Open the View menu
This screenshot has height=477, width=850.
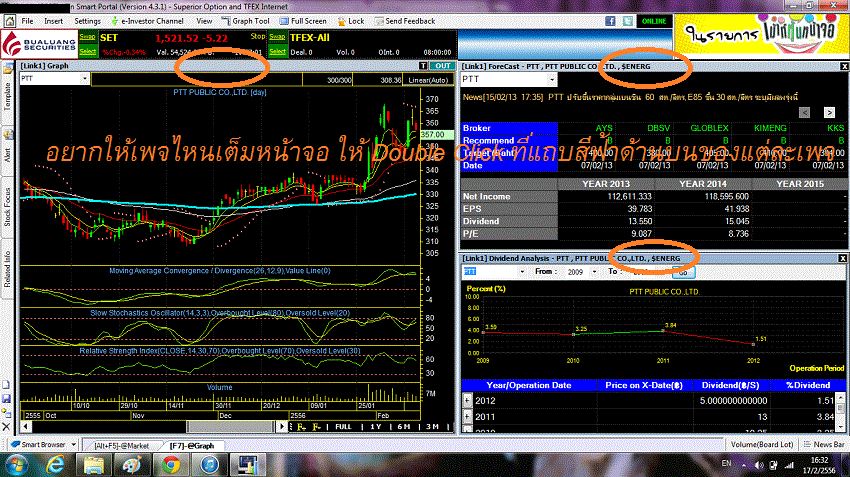204,21
